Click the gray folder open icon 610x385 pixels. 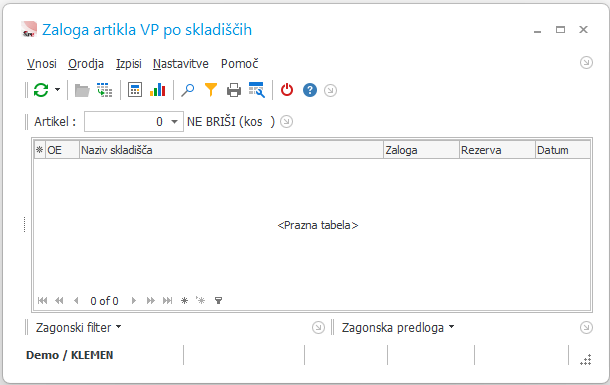(x=82, y=90)
